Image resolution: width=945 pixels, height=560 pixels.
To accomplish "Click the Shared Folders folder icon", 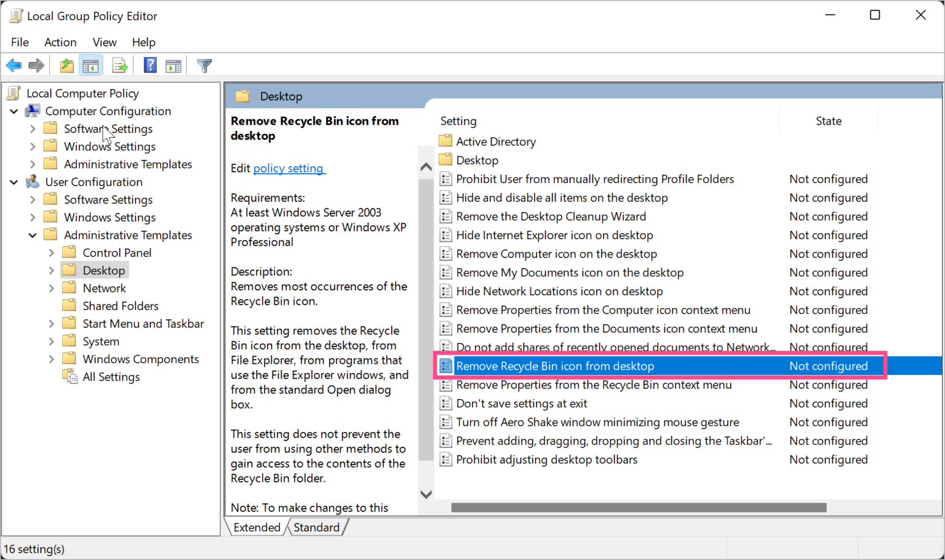I will [x=70, y=306].
